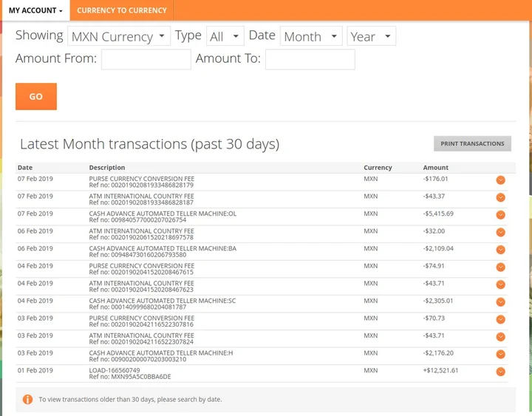Expand the -$5,415.69 cash advance row arrow
Image resolution: width=532 pixels, height=416 pixels.
(500, 215)
